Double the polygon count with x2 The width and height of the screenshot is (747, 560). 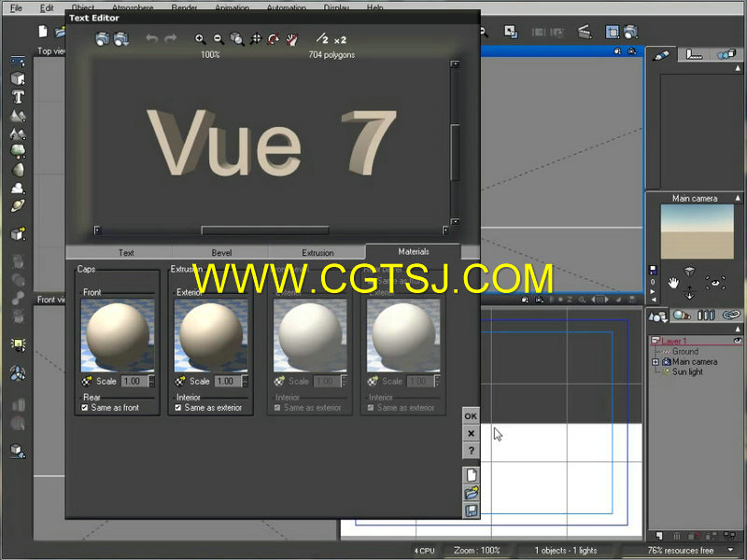(x=340, y=40)
